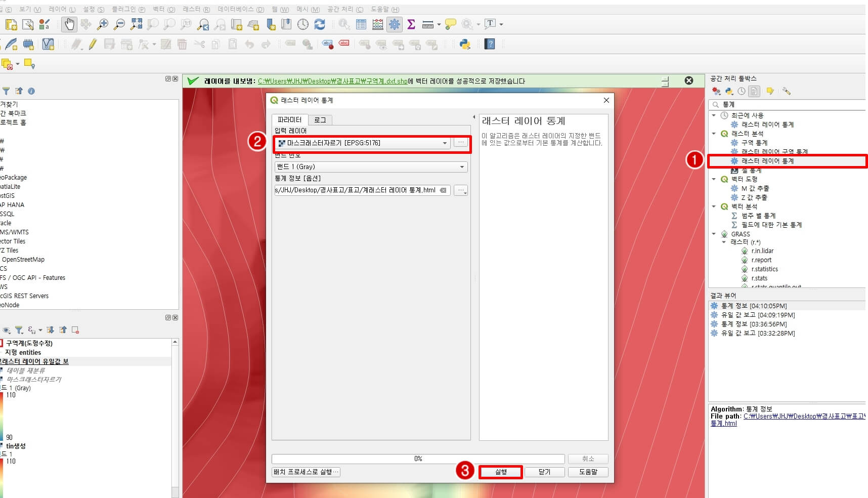Screen dimensions: 868x498
Task: Click the toolbox History clock icon
Action: tap(742, 91)
